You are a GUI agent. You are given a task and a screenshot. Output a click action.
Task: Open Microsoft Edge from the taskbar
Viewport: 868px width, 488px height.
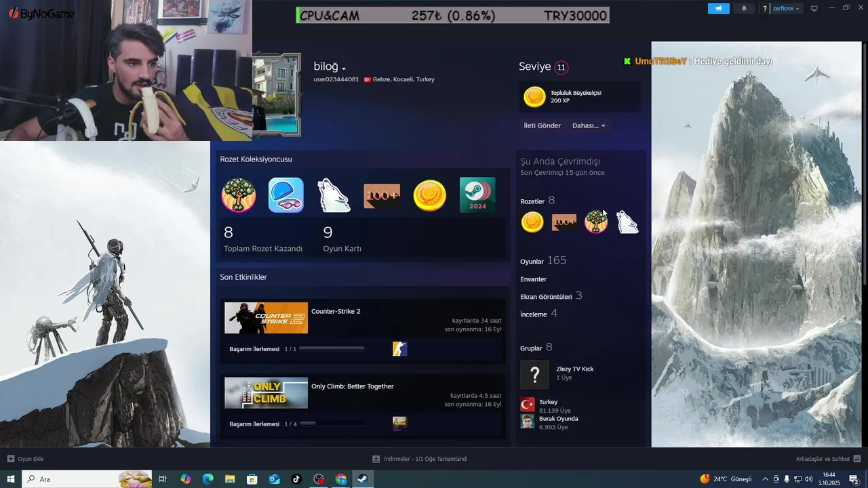208,479
